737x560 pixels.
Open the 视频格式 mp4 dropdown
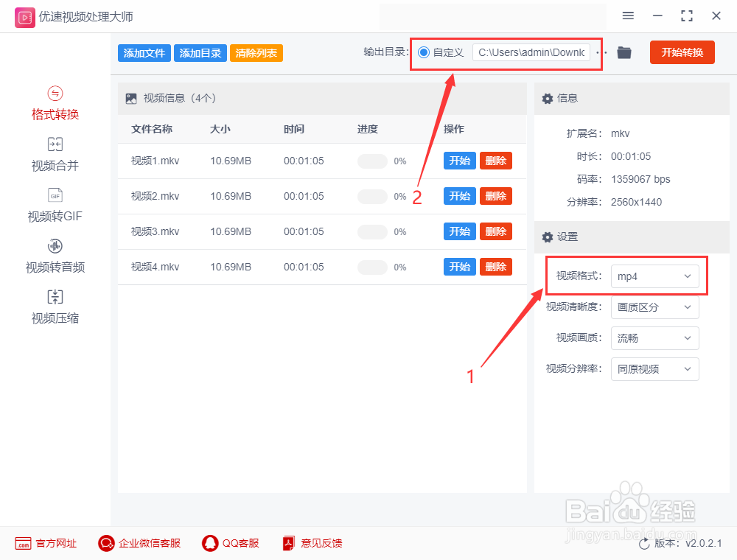pyautogui.click(x=654, y=276)
